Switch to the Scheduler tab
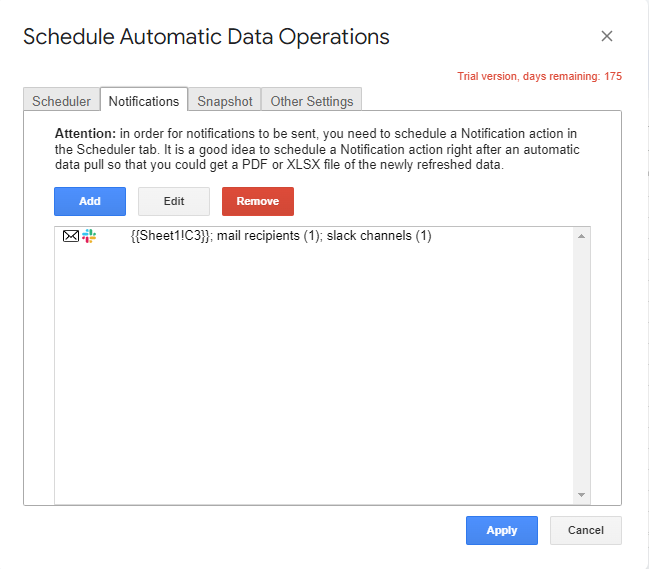The width and height of the screenshot is (649, 569). 61,101
